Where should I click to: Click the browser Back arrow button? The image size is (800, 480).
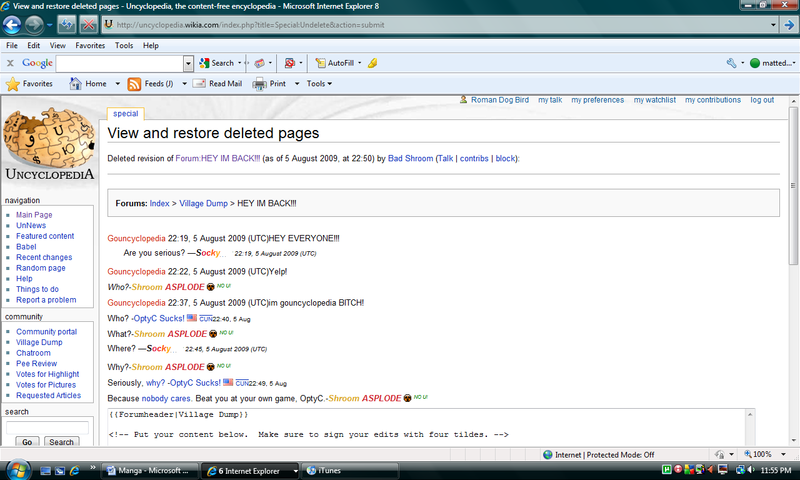pyautogui.click(x=12, y=24)
